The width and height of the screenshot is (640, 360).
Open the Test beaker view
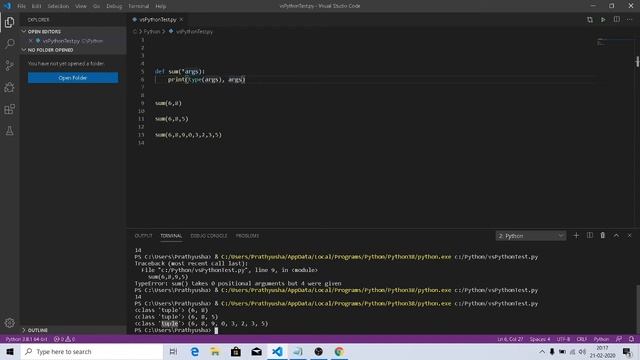click(x=9, y=131)
